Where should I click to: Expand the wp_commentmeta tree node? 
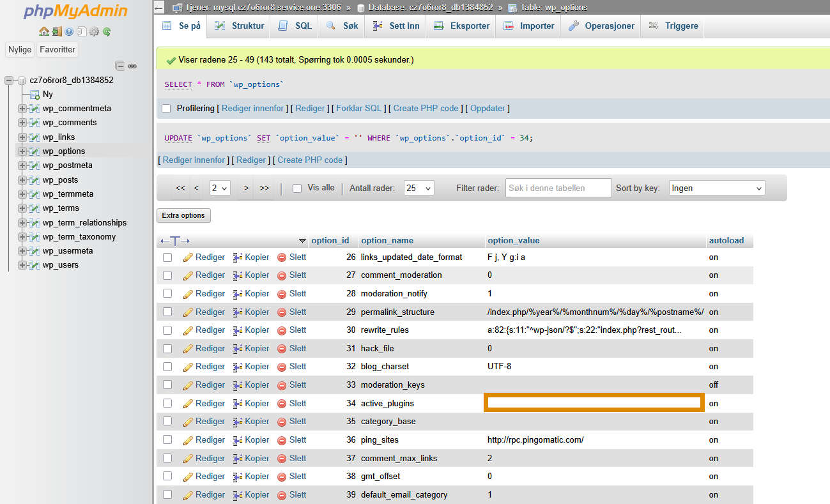(x=22, y=109)
